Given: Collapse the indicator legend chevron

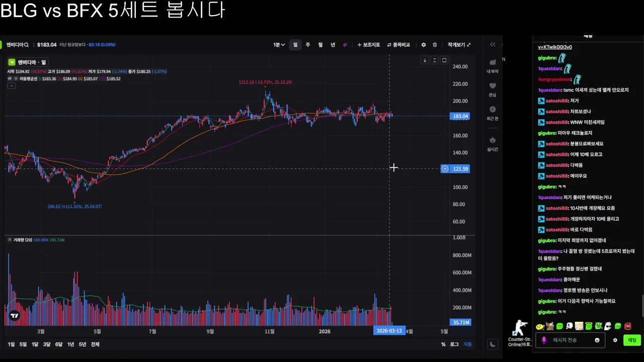Looking at the screenshot, I should click(11, 86).
